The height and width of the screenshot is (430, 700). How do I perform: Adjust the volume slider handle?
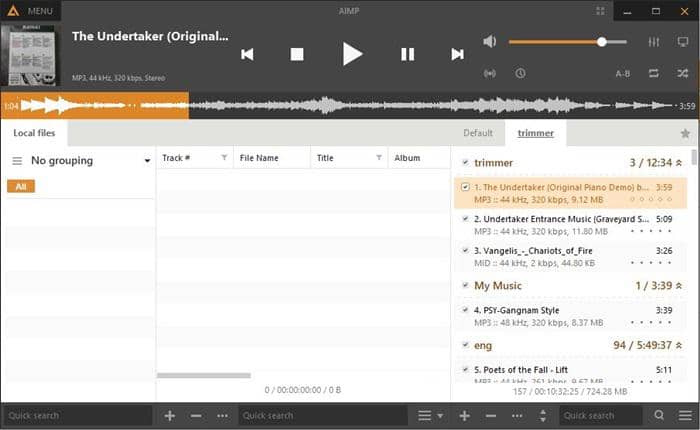click(x=602, y=42)
